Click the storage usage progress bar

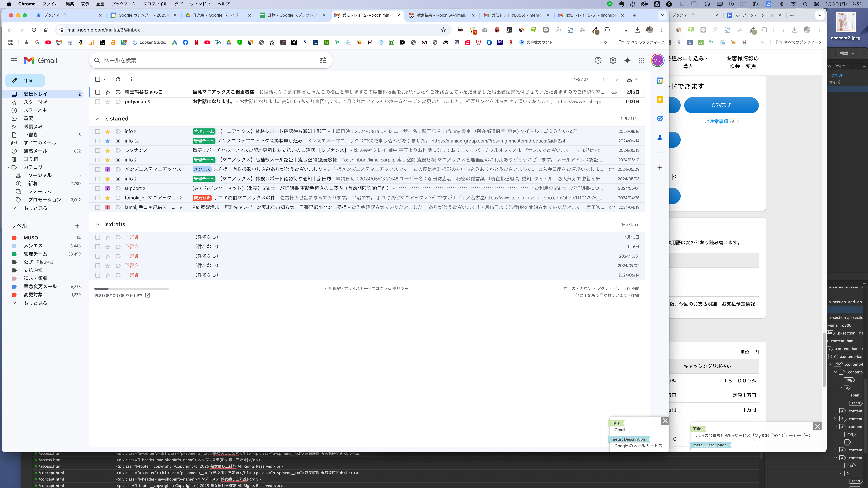pyautogui.click(x=131, y=289)
